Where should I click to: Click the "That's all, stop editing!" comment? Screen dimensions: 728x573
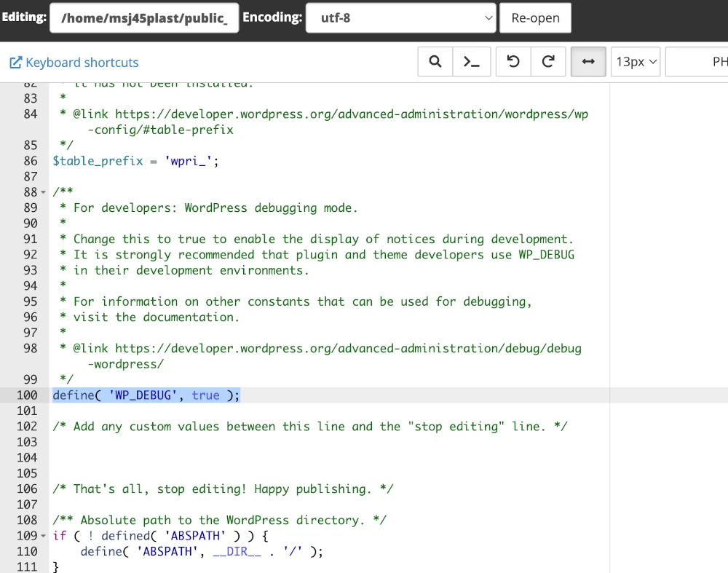[223, 489]
